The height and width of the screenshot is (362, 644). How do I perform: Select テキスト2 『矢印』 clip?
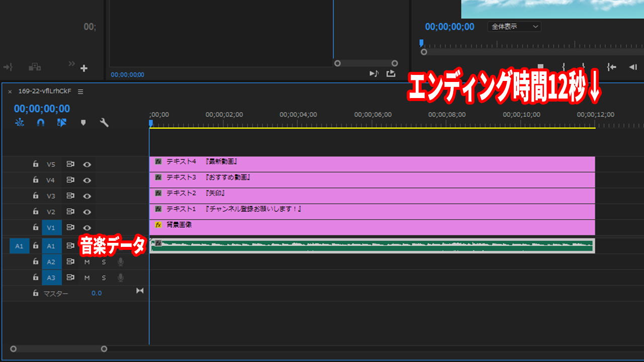click(x=372, y=196)
